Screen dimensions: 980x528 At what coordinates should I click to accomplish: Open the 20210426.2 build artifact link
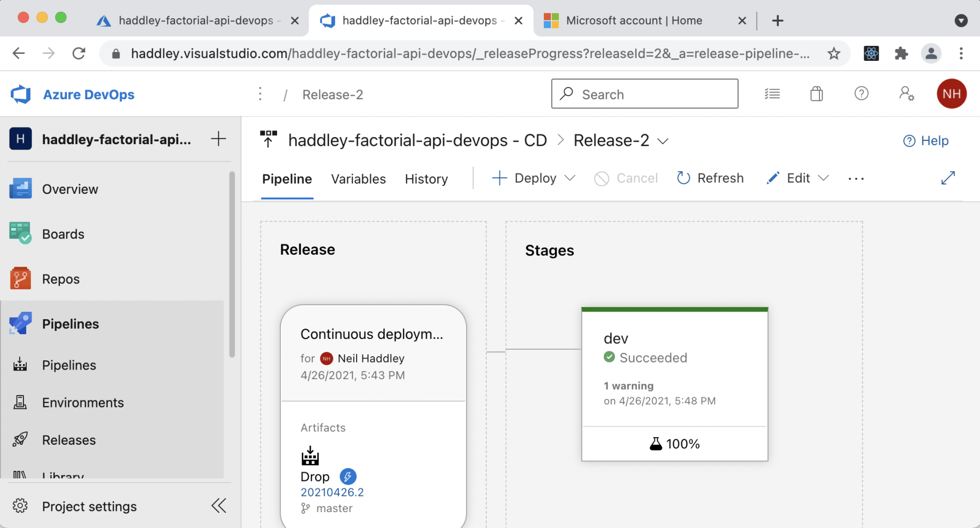pyautogui.click(x=332, y=492)
